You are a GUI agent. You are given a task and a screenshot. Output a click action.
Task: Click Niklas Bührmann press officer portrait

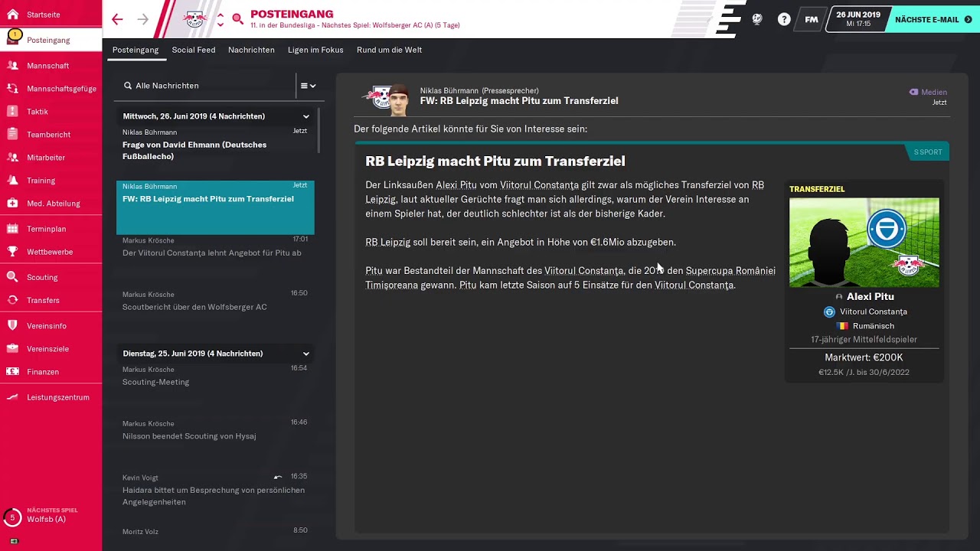pyautogui.click(x=398, y=99)
